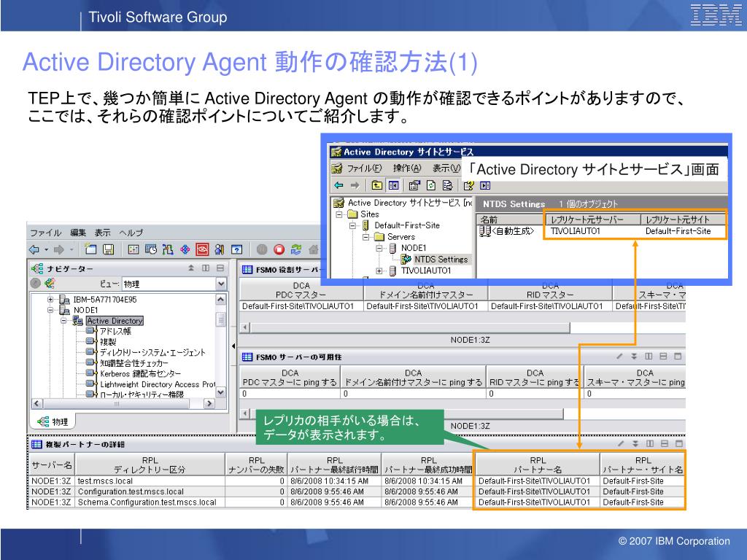Select Lightweight Directory Access tree item
The image size is (747, 560).
pos(158,384)
